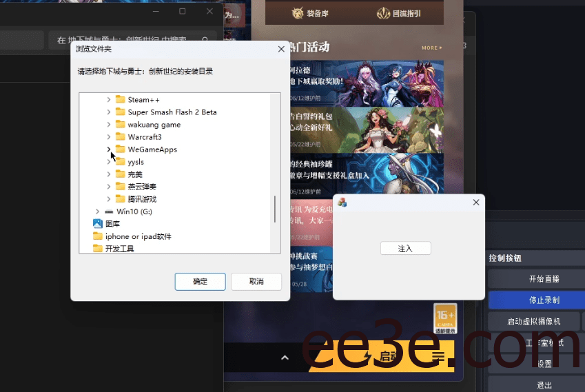
Task: Click the folder tree vertical scrollbar
Action: click(x=275, y=209)
